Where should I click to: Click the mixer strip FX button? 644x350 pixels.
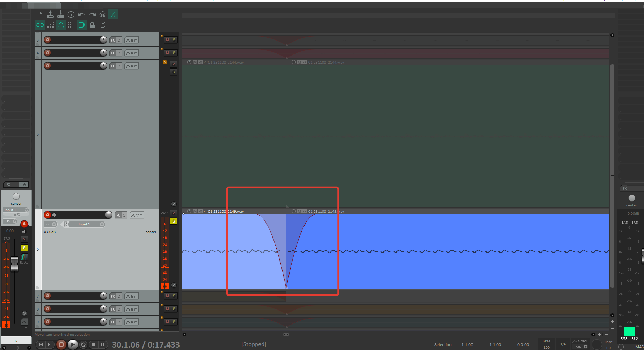pos(9,184)
